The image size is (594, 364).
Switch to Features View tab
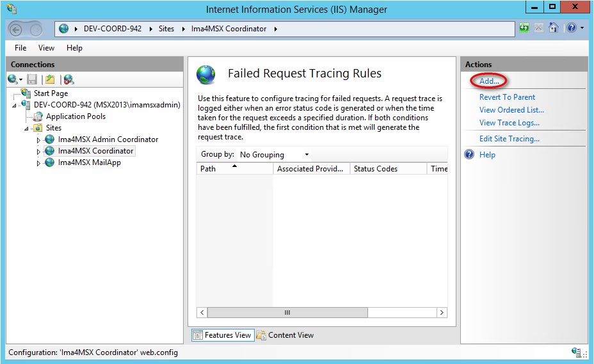[223, 335]
